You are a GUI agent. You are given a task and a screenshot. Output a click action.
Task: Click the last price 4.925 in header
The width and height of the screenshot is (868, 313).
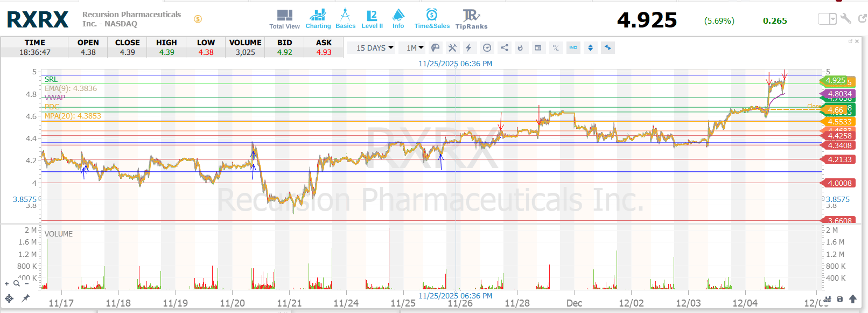[x=647, y=20]
